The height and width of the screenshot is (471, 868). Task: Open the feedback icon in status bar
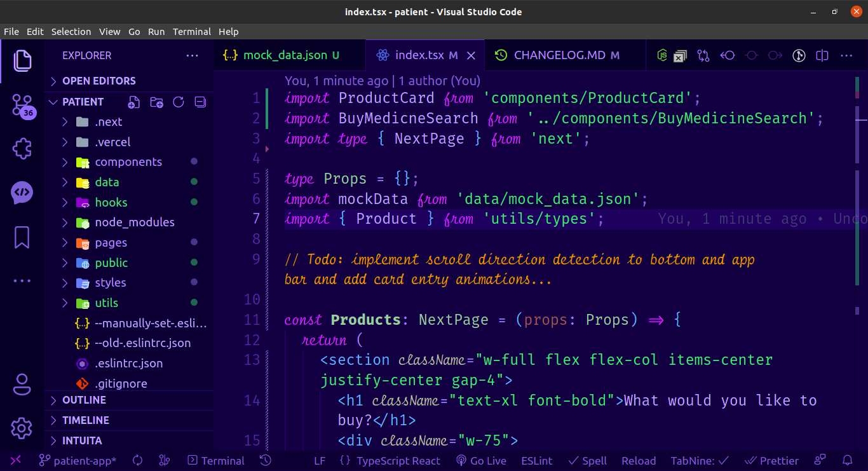[x=820, y=461]
